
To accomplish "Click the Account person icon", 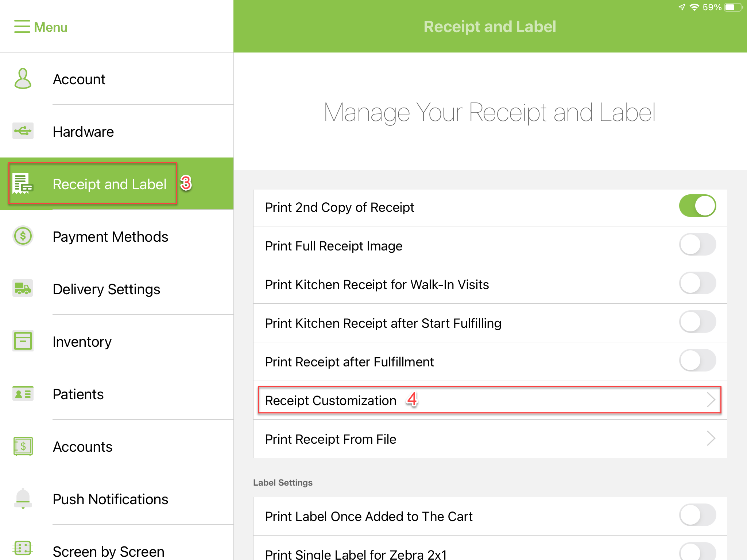I will 23,79.
